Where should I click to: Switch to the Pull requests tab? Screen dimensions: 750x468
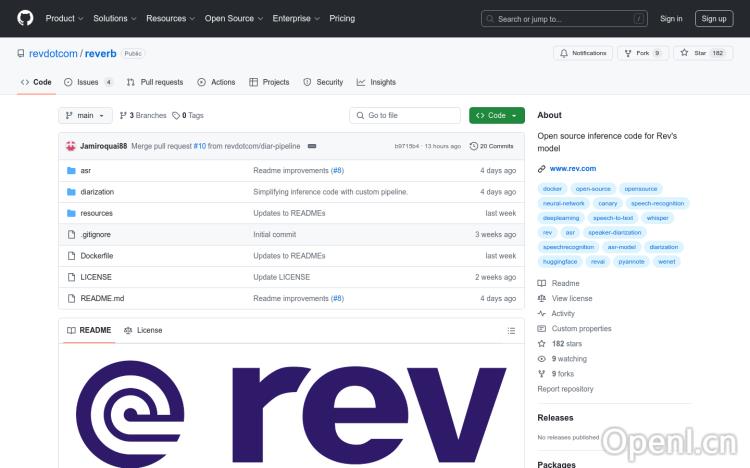point(155,82)
